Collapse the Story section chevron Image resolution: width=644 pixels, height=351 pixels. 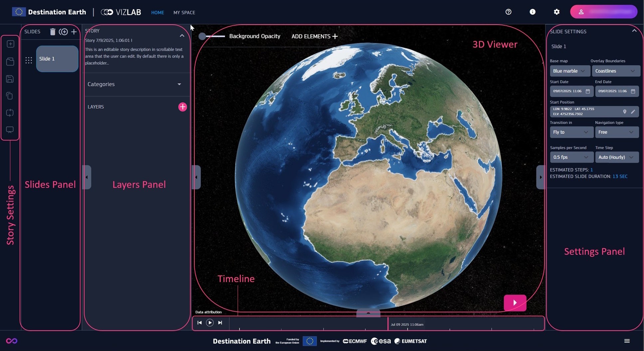coord(182,36)
